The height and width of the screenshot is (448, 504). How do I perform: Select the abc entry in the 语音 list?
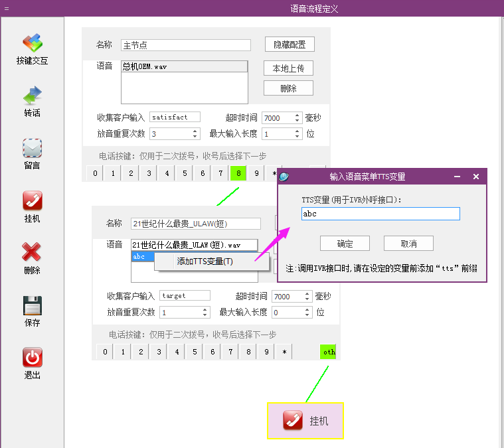tap(142, 257)
